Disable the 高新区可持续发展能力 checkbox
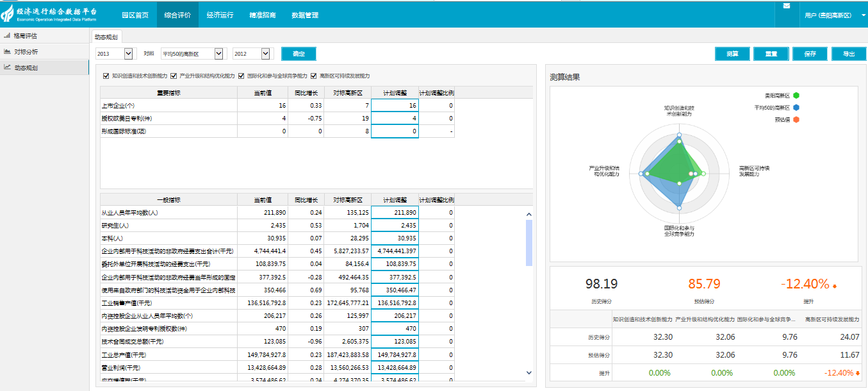Image resolution: width=868 pixels, height=391 pixels. pyautogui.click(x=314, y=76)
